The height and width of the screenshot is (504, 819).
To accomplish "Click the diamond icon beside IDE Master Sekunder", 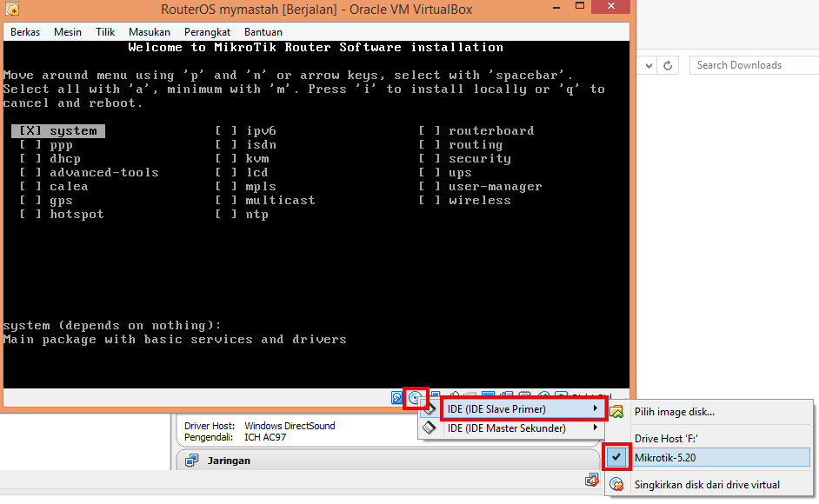I will point(429,428).
